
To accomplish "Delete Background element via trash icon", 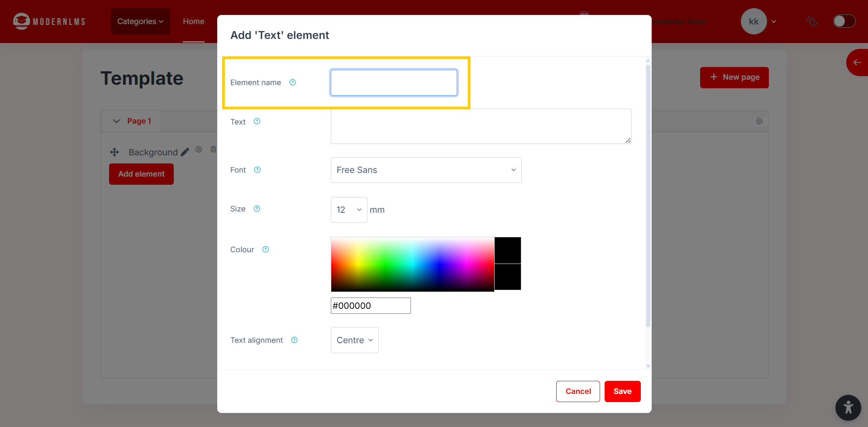I will (213, 149).
